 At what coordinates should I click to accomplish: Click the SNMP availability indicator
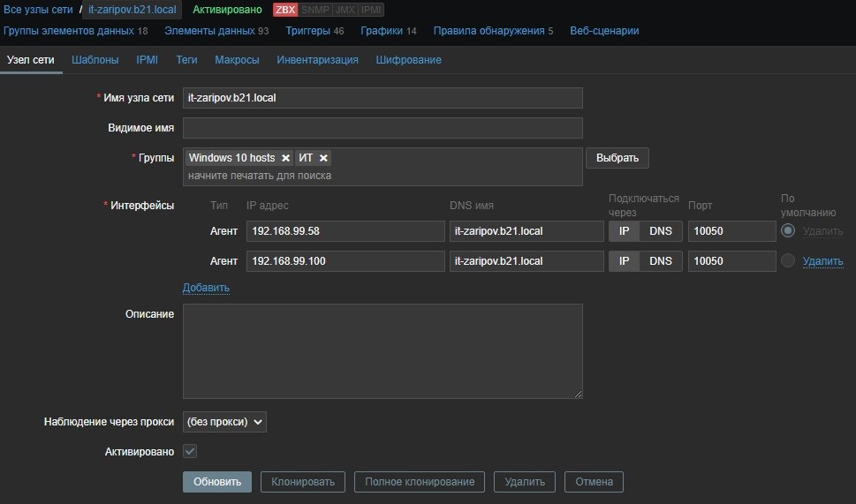315,10
